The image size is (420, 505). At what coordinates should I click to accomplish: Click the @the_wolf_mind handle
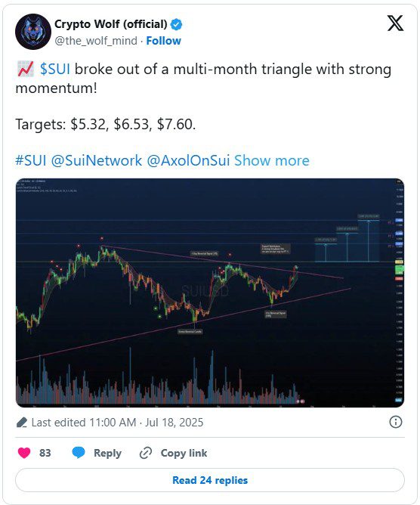tap(96, 41)
